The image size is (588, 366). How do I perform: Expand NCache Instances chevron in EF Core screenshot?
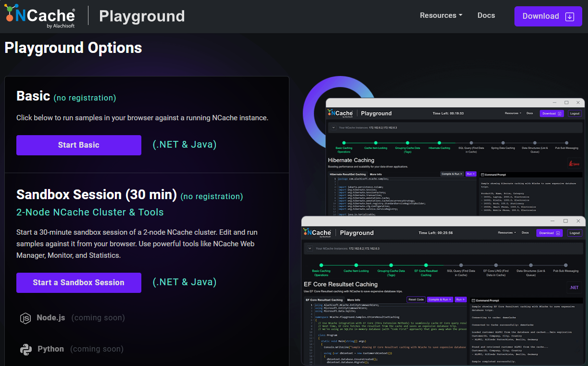(x=310, y=249)
